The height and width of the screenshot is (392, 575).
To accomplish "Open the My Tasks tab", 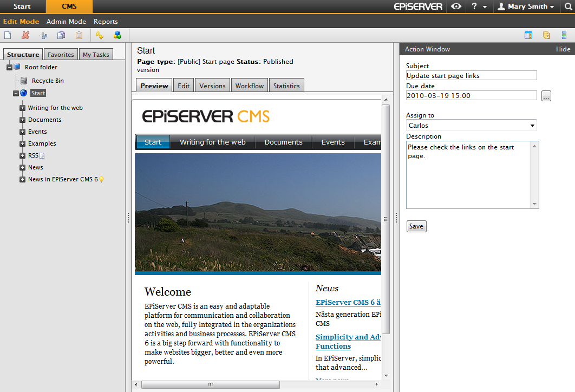I will [96, 54].
